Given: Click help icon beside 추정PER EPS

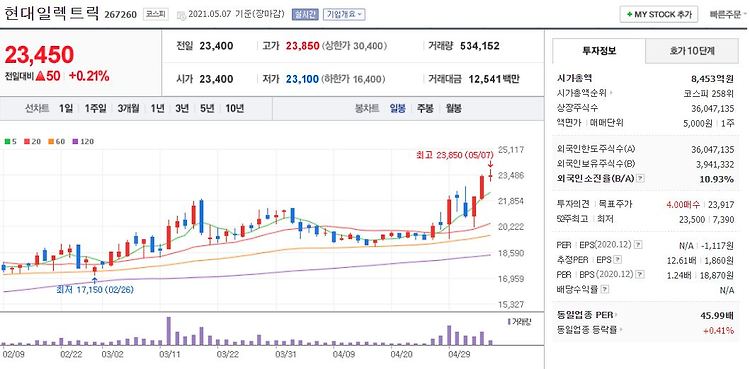Looking at the screenshot, I should coord(618,260).
